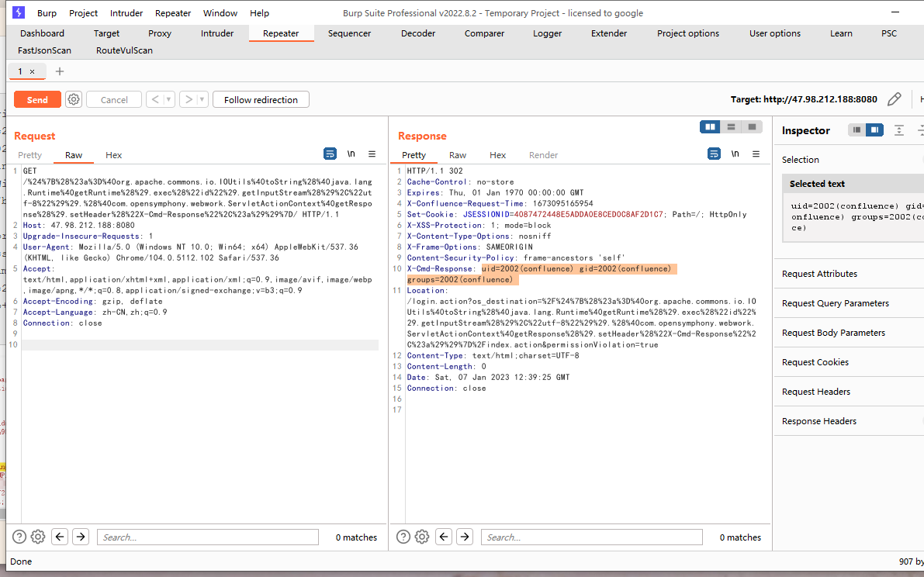Go back to previous request in history
924x577 pixels.
pyautogui.click(x=155, y=99)
